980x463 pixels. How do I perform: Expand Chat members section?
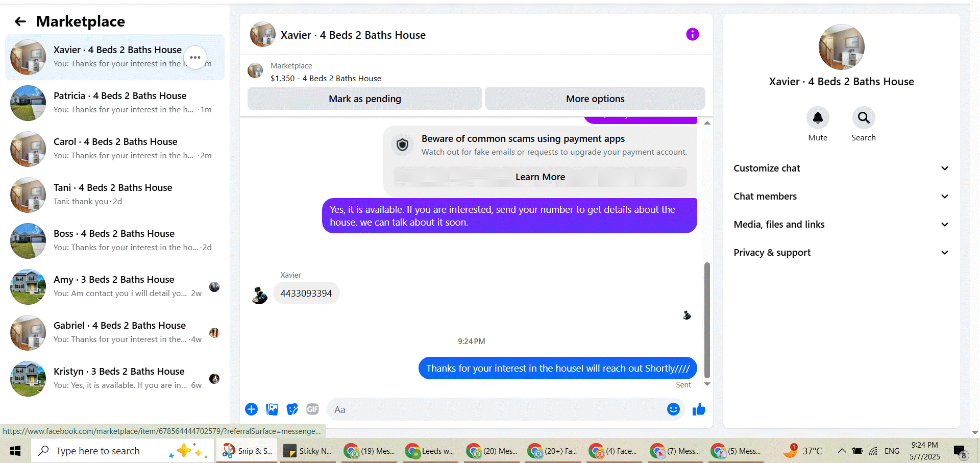point(841,197)
